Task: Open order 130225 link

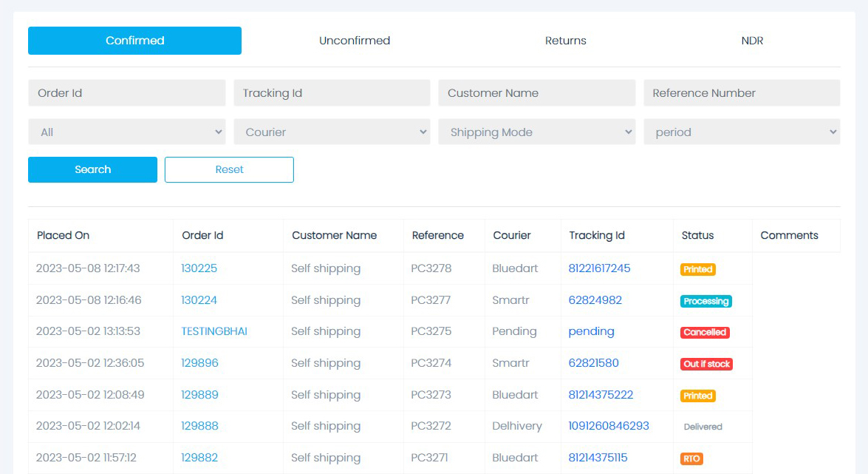Action: (199, 268)
